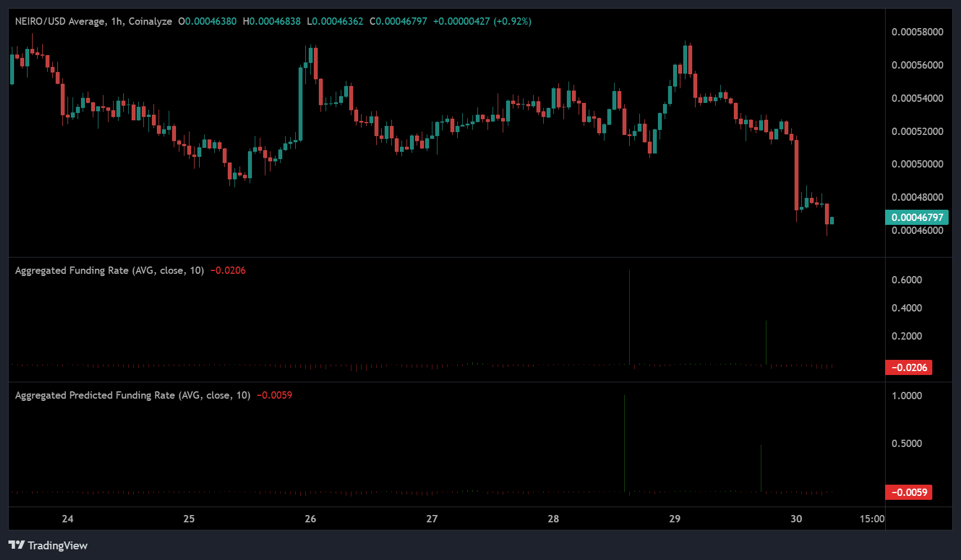
Task: Click the 0.00054000 price axis label
Action: (917, 98)
